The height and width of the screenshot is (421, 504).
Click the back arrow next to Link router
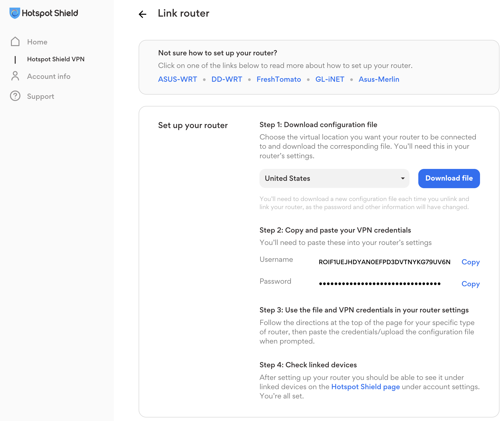(x=142, y=14)
